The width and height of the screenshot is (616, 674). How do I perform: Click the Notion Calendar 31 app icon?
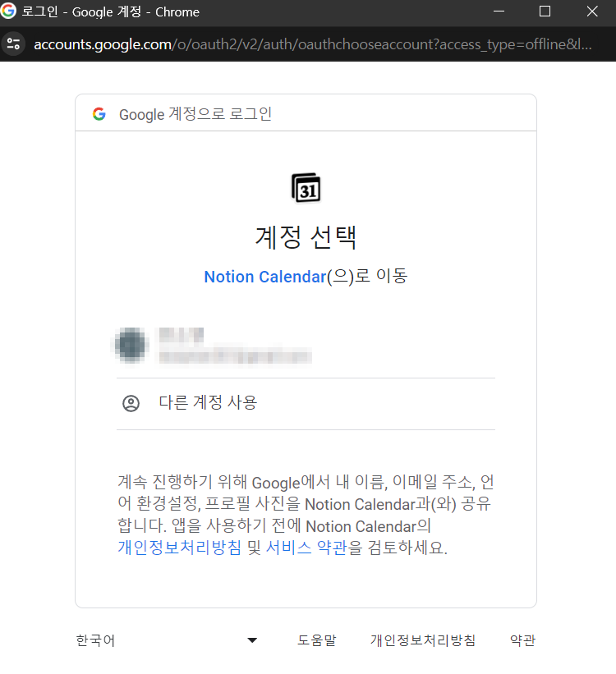click(306, 188)
